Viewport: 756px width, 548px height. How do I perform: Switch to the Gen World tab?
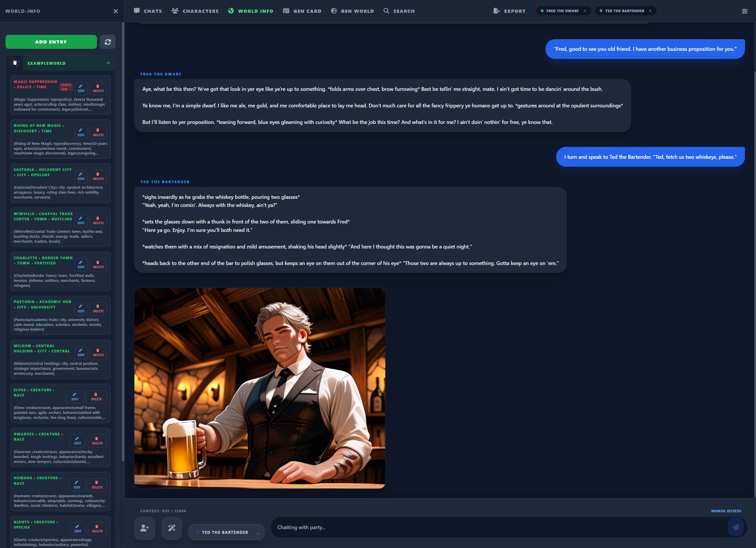[352, 11]
